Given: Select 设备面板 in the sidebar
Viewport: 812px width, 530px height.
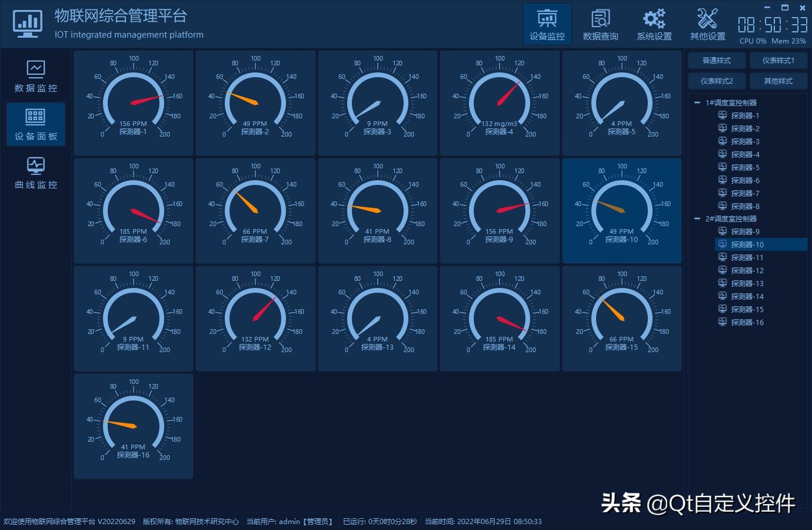Looking at the screenshot, I should tap(36, 125).
